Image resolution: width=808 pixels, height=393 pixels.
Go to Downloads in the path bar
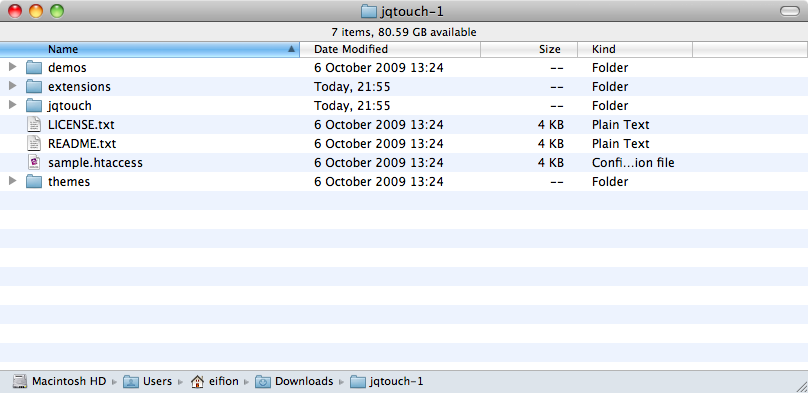click(x=304, y=382)
